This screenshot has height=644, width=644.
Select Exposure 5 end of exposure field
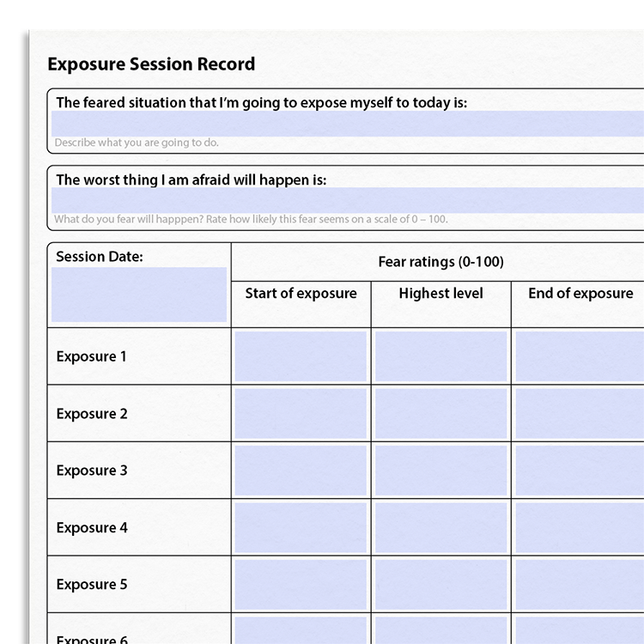[580, 584]
